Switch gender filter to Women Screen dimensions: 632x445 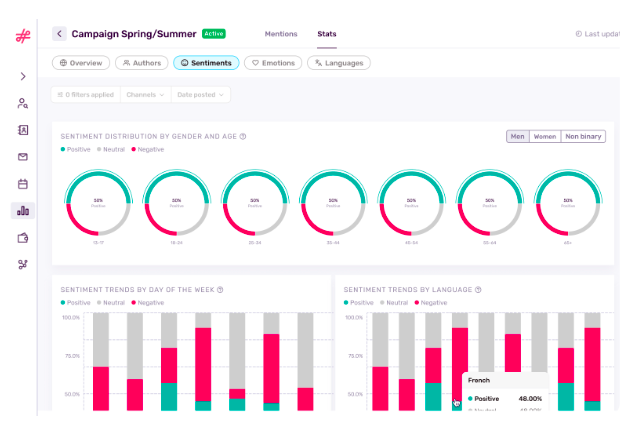(x=544, y=136)
